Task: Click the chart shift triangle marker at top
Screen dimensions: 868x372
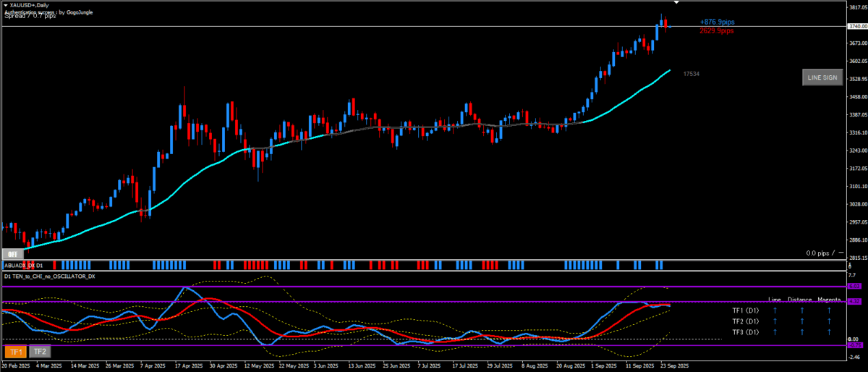Action: pos(676,4)
